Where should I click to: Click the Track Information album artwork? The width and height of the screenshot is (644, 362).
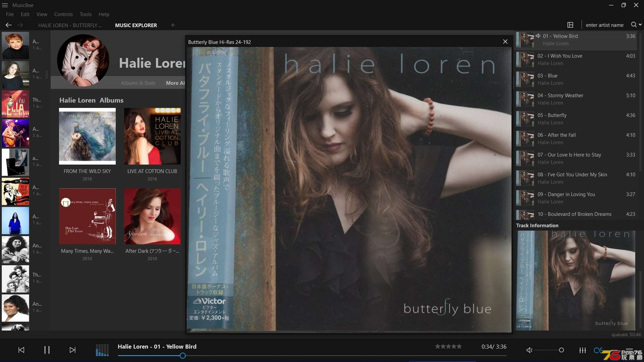coord(576,281)
